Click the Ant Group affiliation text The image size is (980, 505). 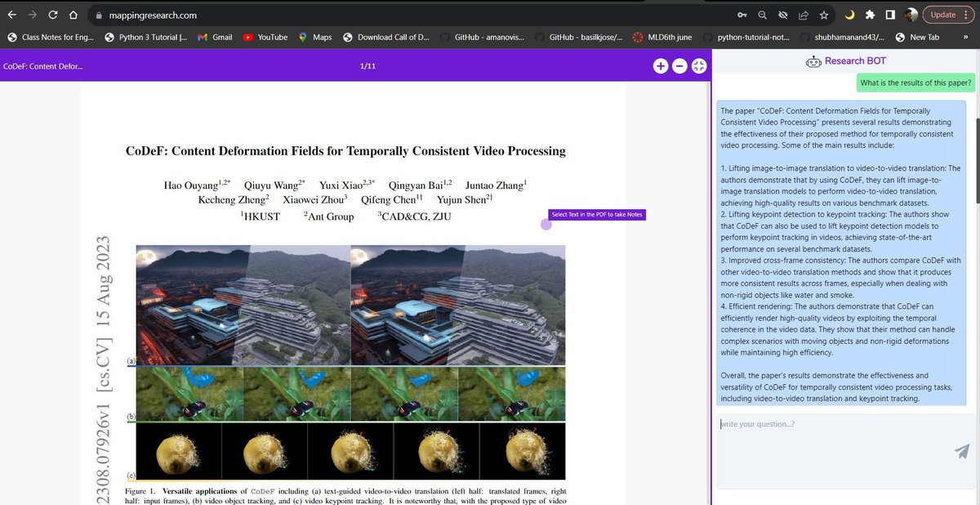pyautogui.click(x=328, y=217)
